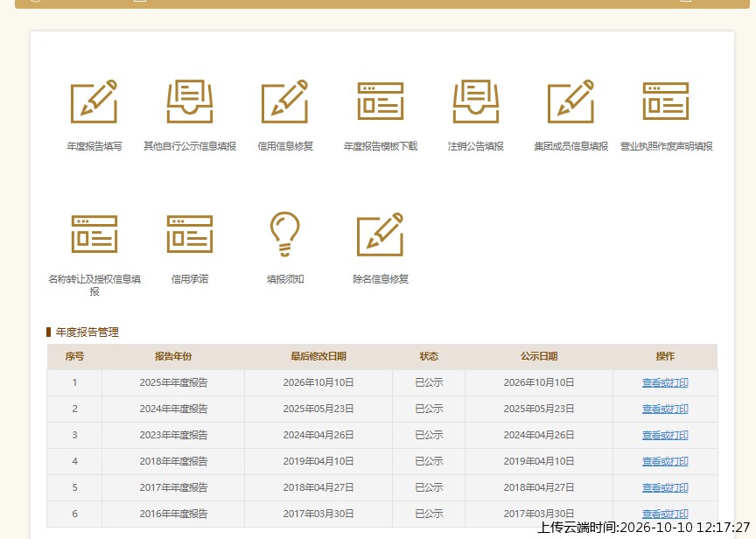
Task: Select 名称转让及授权信息填报 icon
Action: [94, 234]
